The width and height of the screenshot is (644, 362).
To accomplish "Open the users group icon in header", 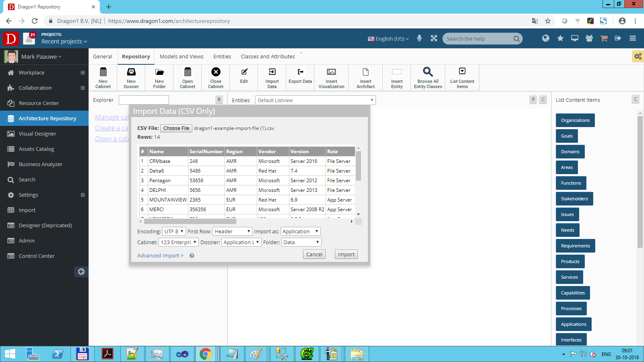I will [589, 38].
